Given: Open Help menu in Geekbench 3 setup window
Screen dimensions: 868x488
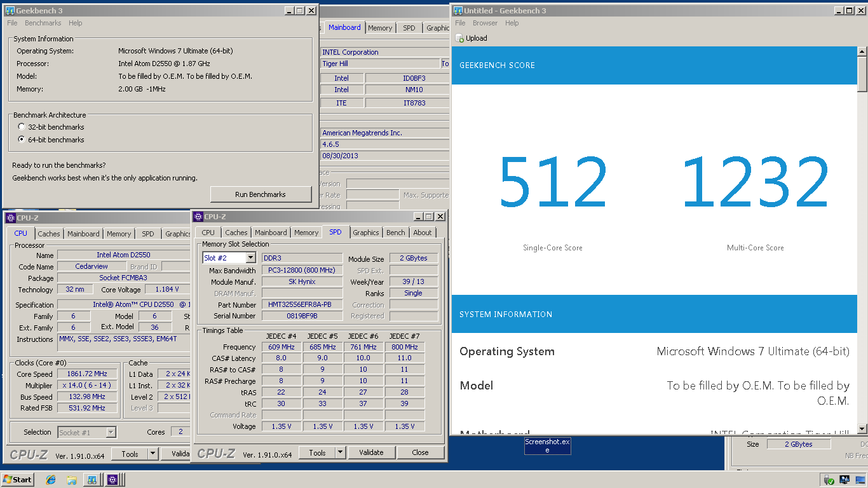Looking at the screenshot, I should [x=75, y=23].
